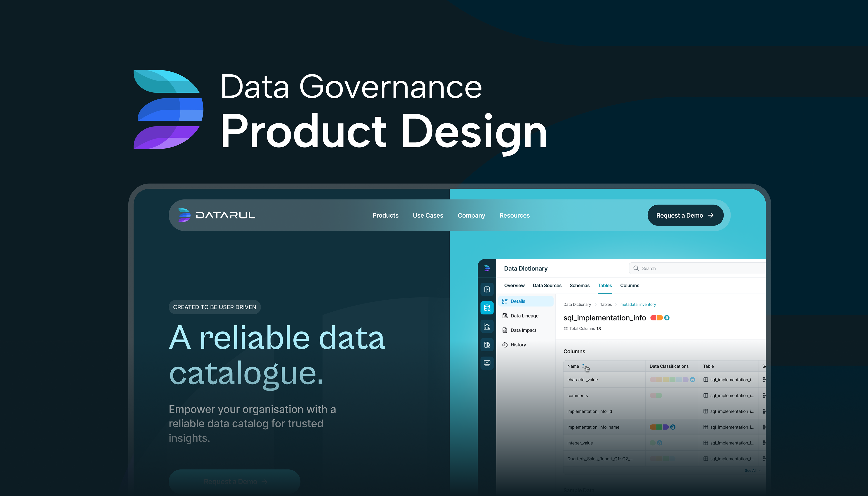Click the classification color tags in implementation_info_name row
Viewport: 868px width, 496px height.
pyautogui.click(x=659, y=427)
